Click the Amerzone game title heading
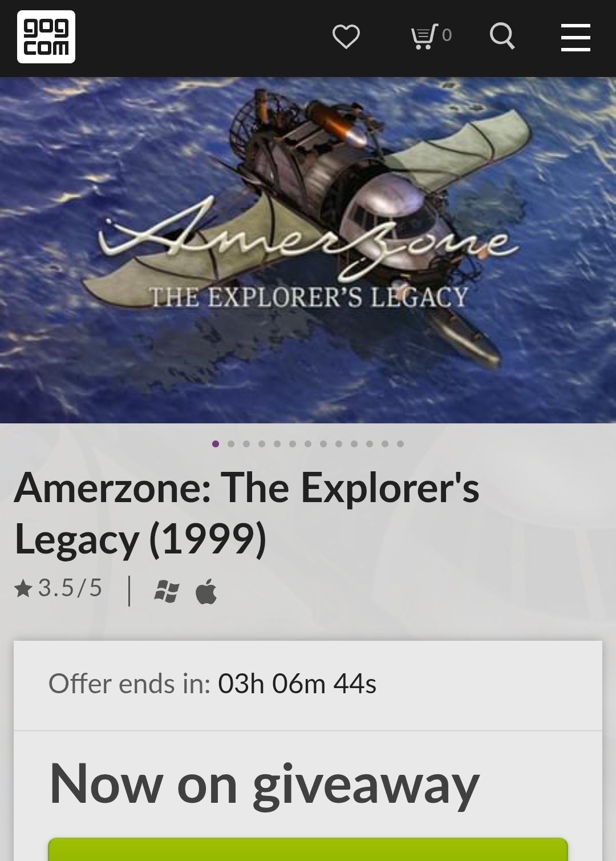 (247, 513)
